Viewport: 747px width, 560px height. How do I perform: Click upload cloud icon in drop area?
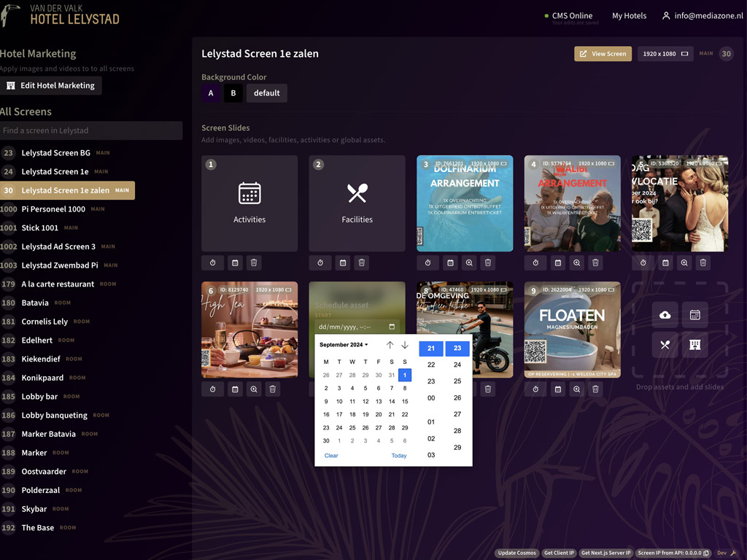coord(665,315)
